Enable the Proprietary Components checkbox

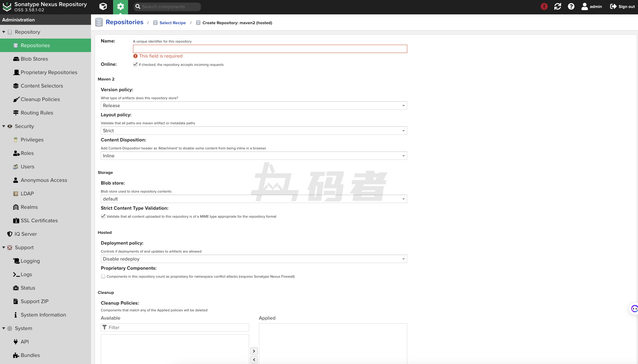pos(103,276)
